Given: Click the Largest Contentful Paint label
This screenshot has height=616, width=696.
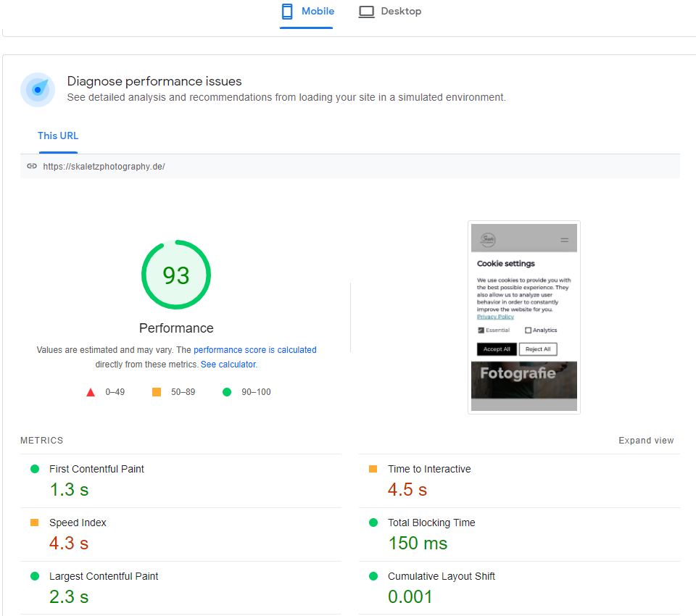Looking at the screenshot, I should click(104, 576).
